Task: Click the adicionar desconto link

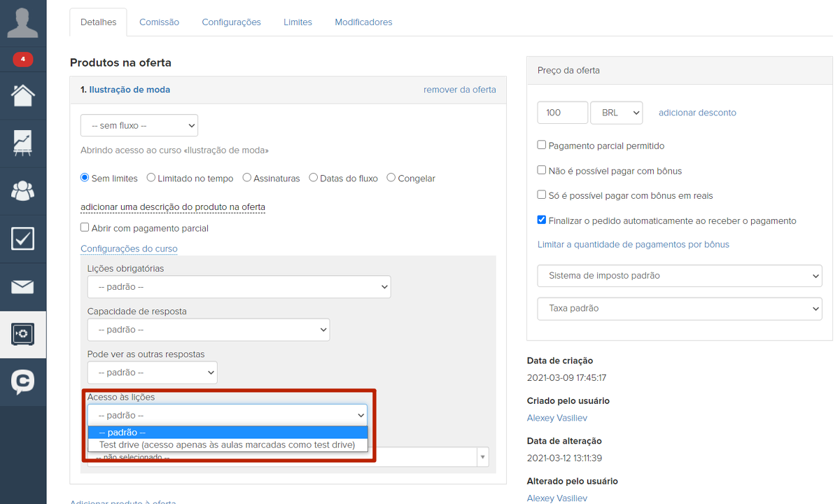Action: (x=697, y=113)
